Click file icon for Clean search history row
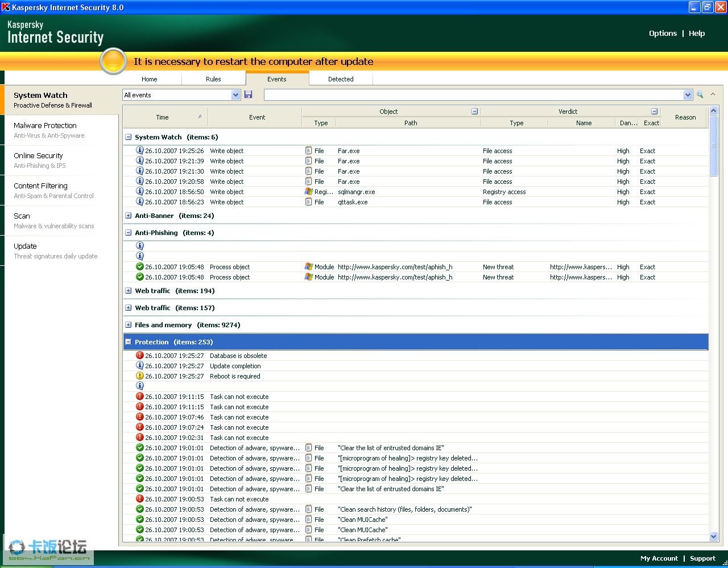This screenshot has height=568, width=728. coord(309,509)
